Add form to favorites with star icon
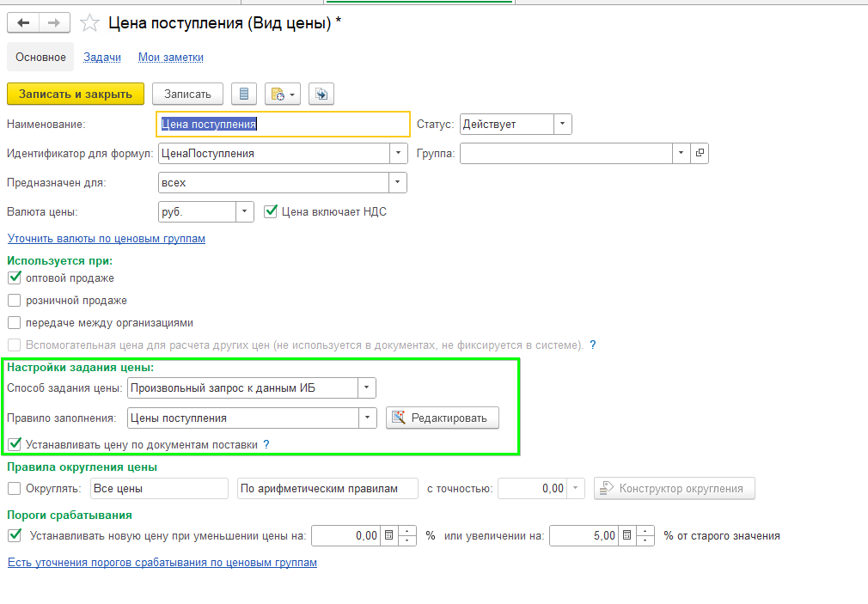 pos(89,22)
